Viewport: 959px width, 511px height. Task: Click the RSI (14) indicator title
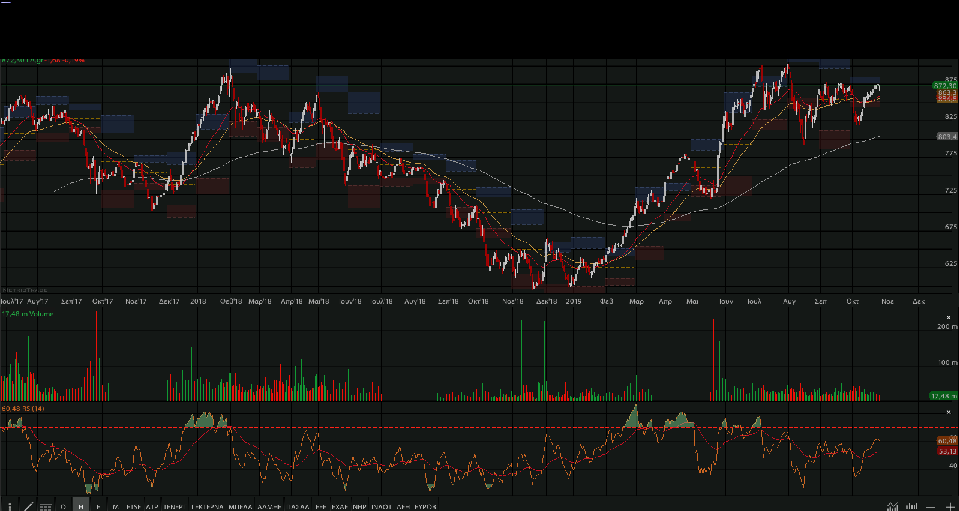[x=25, y=408]
